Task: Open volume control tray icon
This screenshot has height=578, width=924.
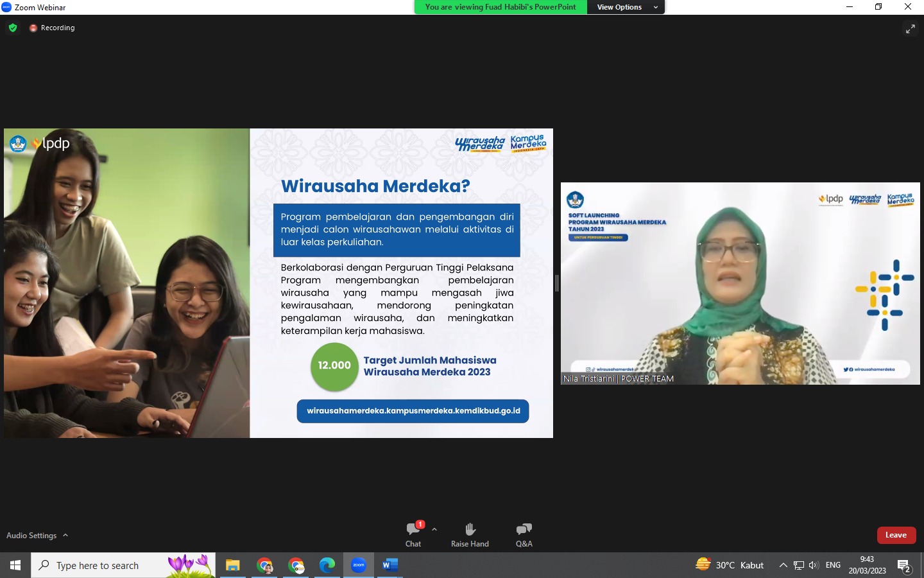Action: tap(814, 565)
